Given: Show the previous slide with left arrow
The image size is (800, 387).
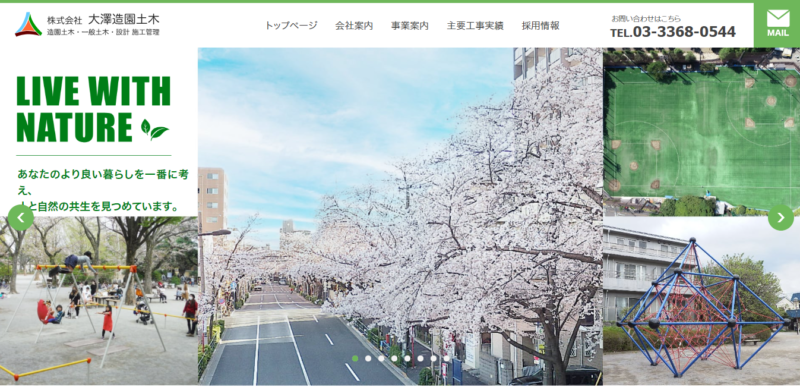Looking at the screenshot, I should pyautogui.click(x=20, y=218).
